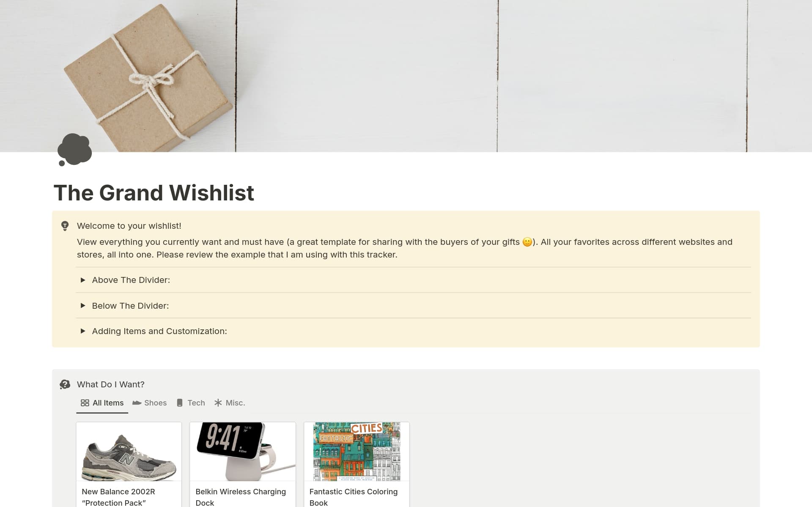Open New Balance 2002R Protection Pack card
The width and height of the screenshot is (812, 507).
pyautogui.click(x=129, y=464)
